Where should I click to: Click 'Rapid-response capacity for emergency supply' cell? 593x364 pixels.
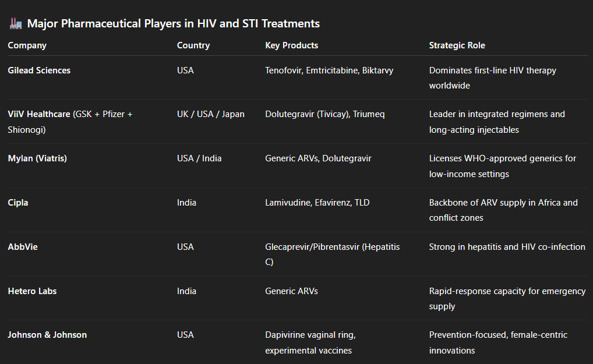pyautogui.click(x=507, y=299)
